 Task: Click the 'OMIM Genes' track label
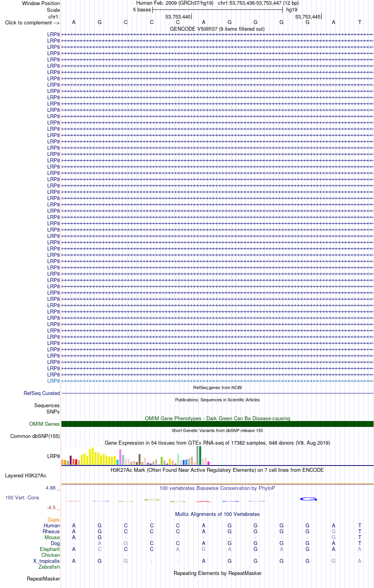[44, 424]
